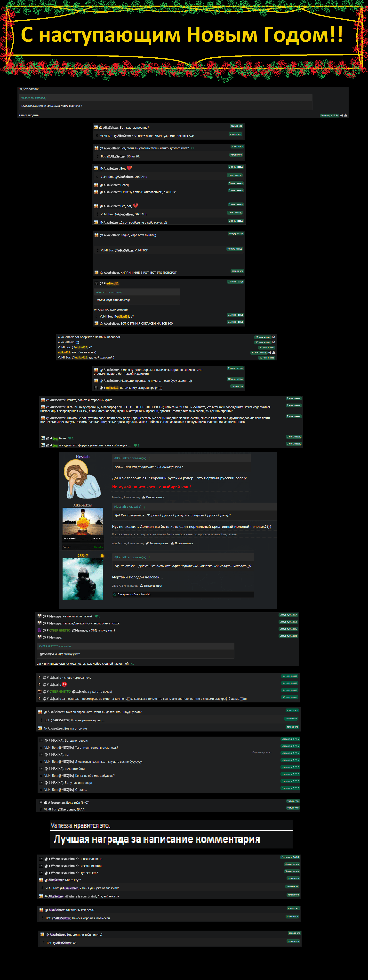Click 'Сегодня, в 12:17' timestamp badge
This screenshot has height=980, width=368.
pos(288,615)
